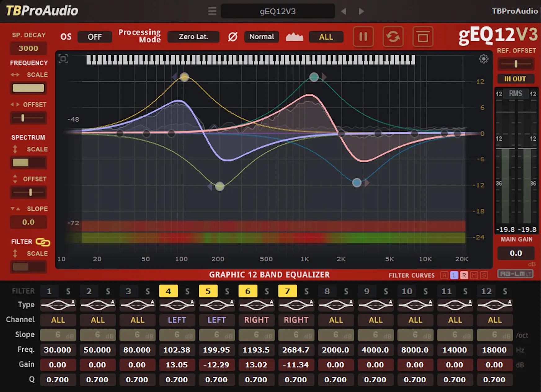541x392 pixels.
Task: Click the window layout icon button
Action: coord(423,37)
